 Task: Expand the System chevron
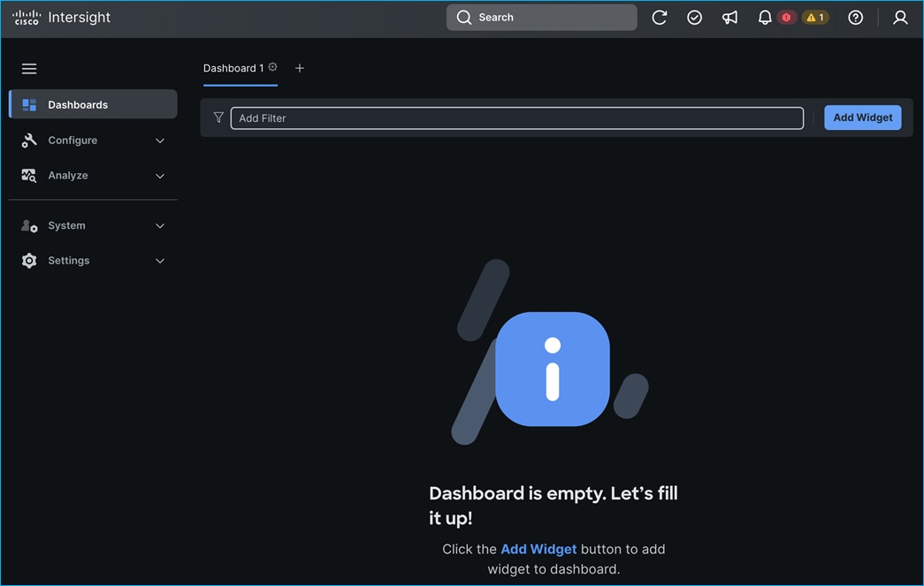pyautogui.click(x=160, y=226)
